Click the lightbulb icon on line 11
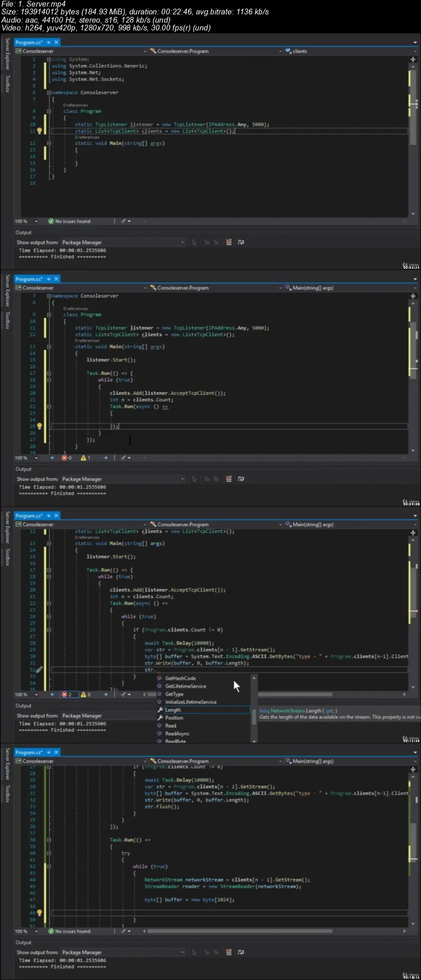 click(x=39, y=131)
